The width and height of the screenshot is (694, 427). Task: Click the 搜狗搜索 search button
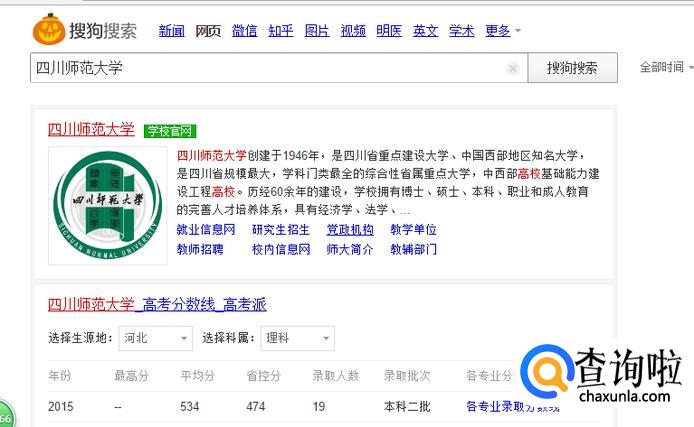[x=573, y=68]
